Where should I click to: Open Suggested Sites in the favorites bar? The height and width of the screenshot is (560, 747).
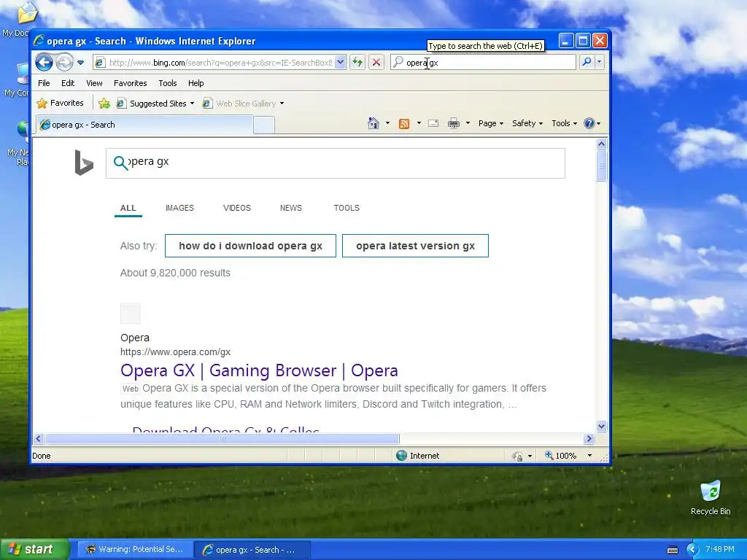click(x=155, y=104)
